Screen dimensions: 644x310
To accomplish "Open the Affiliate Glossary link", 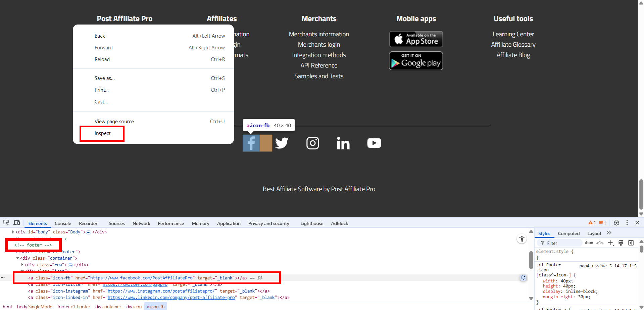I will tap(513, 45).
